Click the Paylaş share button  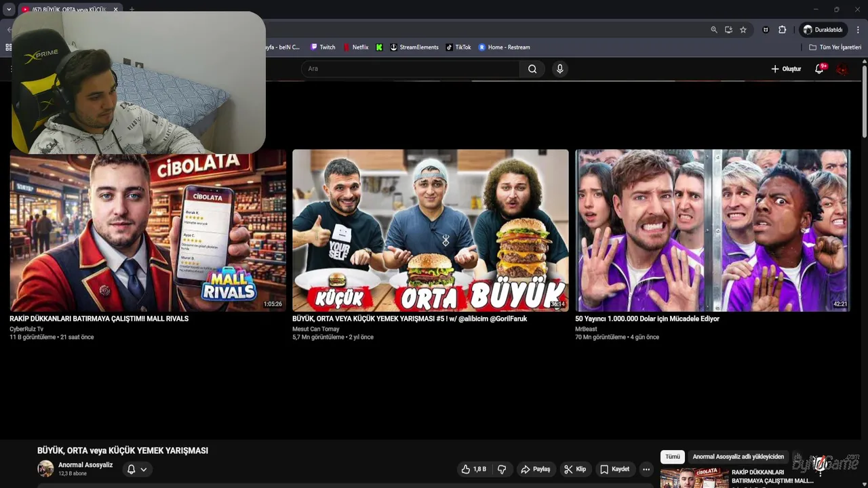coord(535,469)
